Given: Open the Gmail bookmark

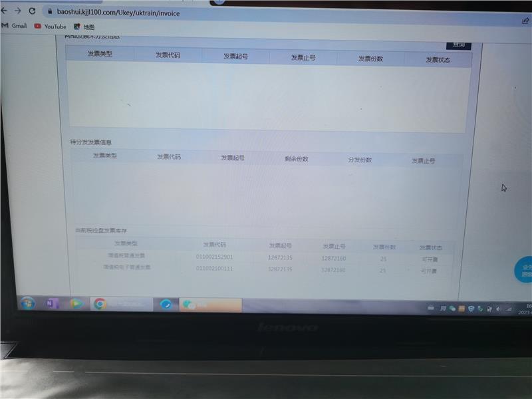Looking at the screenshot, I should coord(15,26).
